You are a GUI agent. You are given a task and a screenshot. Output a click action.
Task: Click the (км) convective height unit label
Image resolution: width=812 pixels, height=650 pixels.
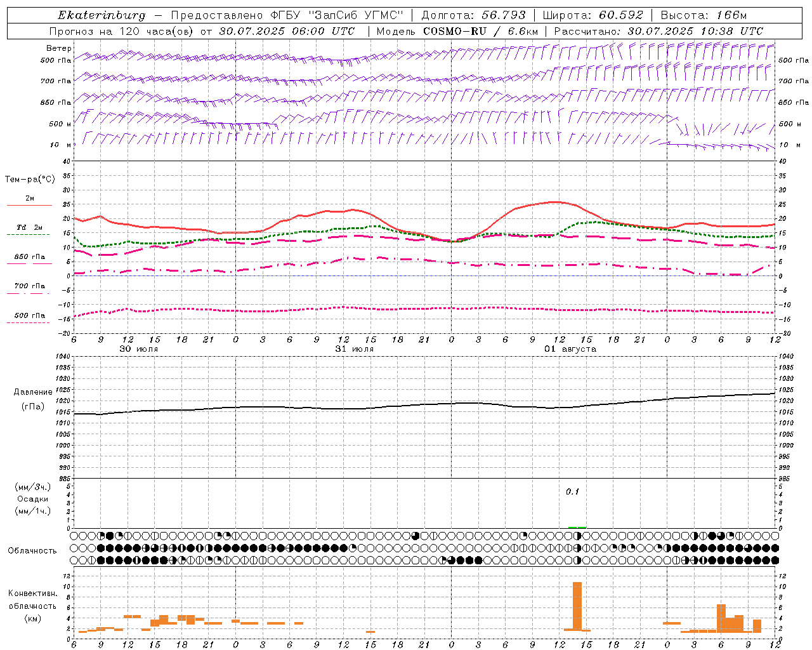click(x=33, y=618)
